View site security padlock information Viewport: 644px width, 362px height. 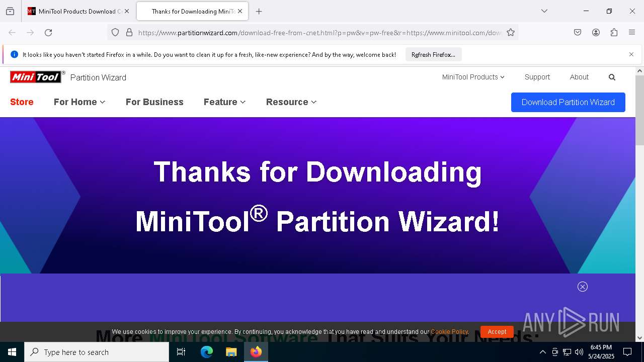129,33
